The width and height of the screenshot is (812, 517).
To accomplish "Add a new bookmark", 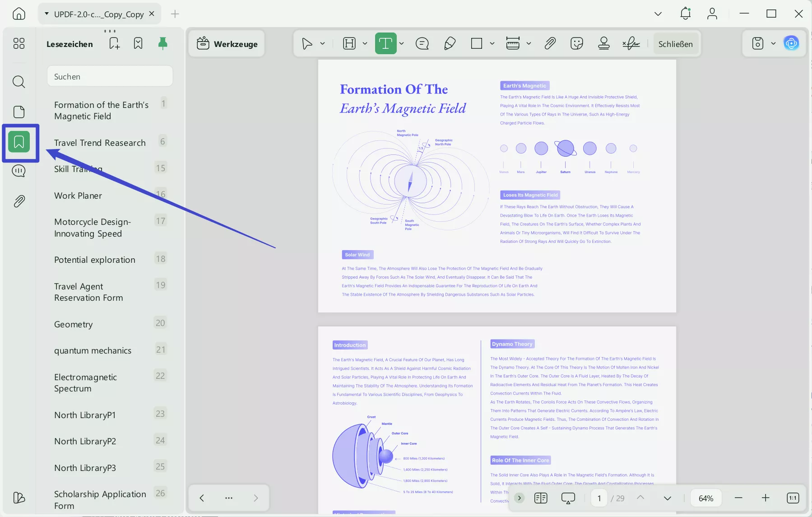I will [x=114, y=43].
